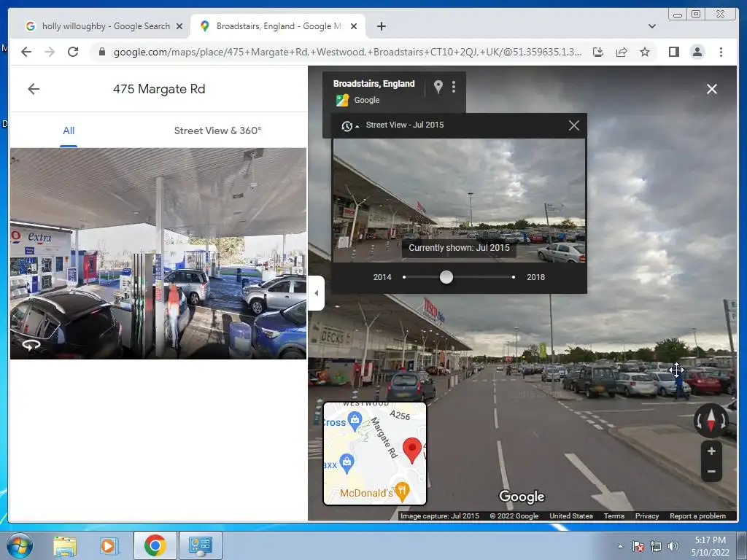The height and width of the screenshot is (560, 747).
Task: Click the Google watermark logo link
Action: click(x=522, y=497)
